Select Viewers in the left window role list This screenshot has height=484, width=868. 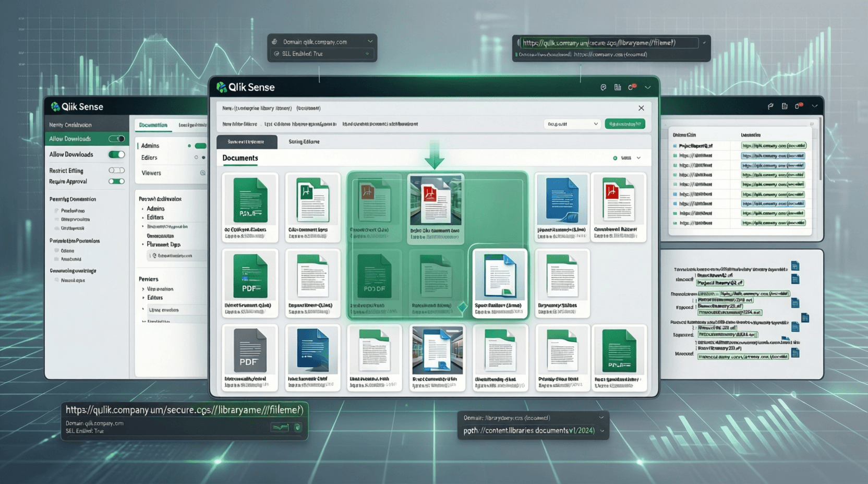(x=151, y=173)
